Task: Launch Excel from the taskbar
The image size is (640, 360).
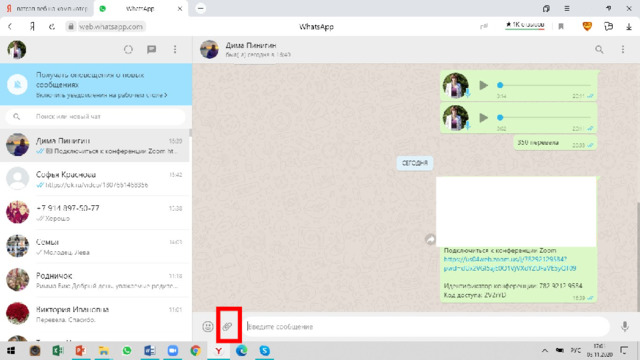Action: (x=58, y=351)
